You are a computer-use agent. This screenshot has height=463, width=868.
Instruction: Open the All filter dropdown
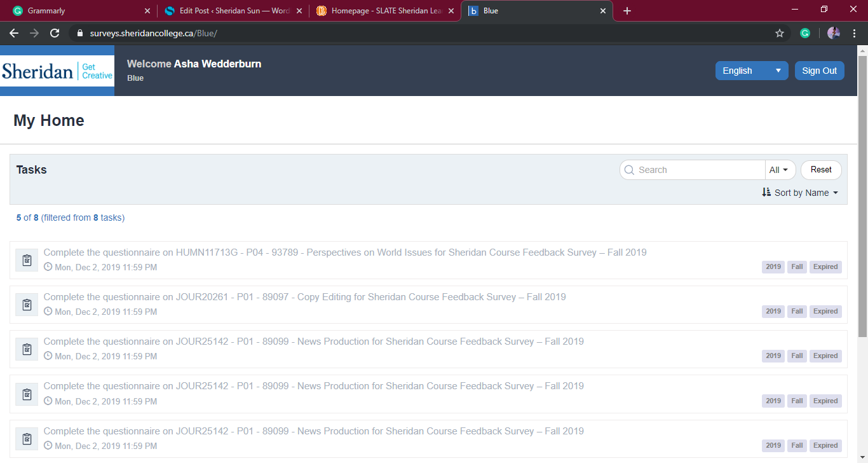tap(780, 170)
